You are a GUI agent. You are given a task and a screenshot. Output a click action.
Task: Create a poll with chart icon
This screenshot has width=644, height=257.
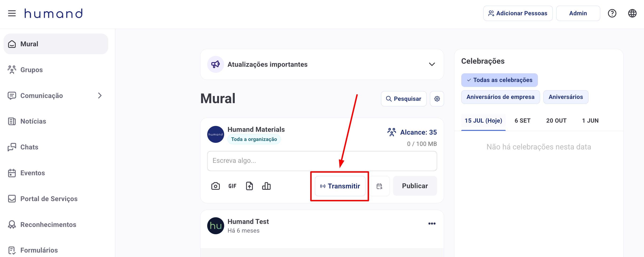266,186
